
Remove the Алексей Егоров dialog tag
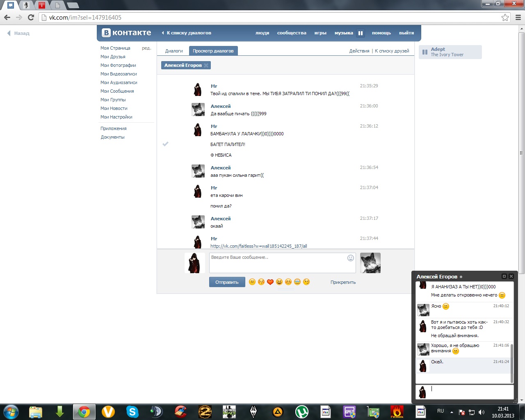coord(206,65)
